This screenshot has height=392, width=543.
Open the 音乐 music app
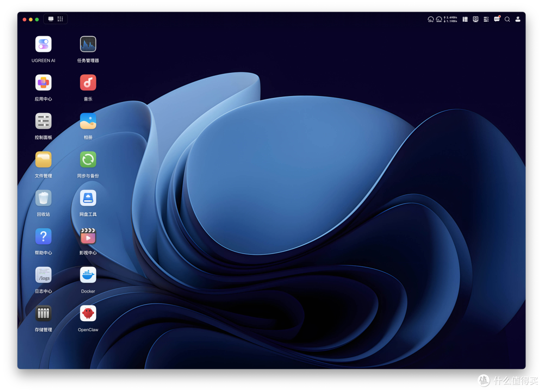point(88,83)
